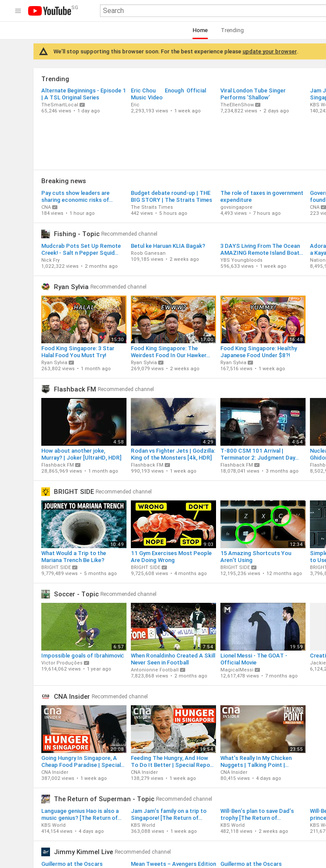Open 'Jam Jam's family on a trip' video link
This screenshot has width=326, height=868.
[x=169, y=815]
